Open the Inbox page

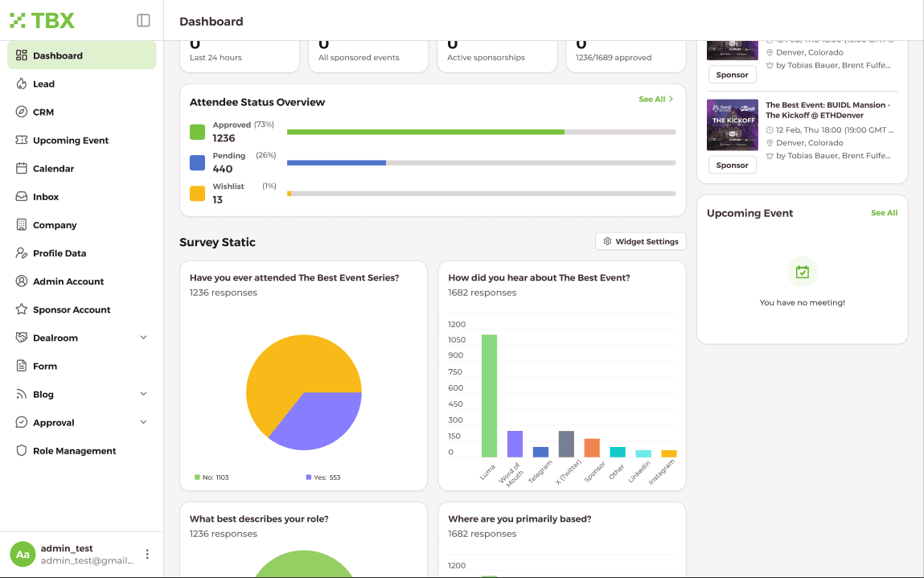coord(82,197)
